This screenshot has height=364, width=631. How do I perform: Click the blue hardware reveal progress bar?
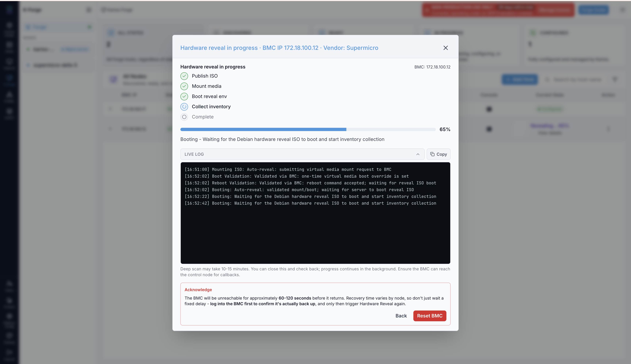pos(308,129)
